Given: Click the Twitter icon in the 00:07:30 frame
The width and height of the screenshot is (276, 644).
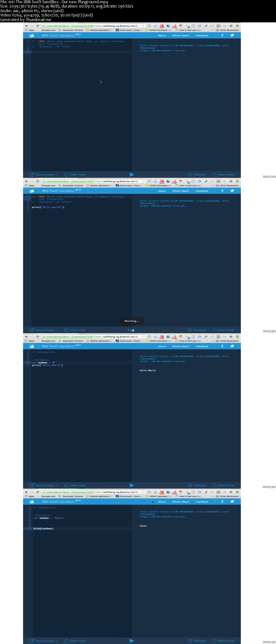Looking at the screenshot, I should [232, 502].
